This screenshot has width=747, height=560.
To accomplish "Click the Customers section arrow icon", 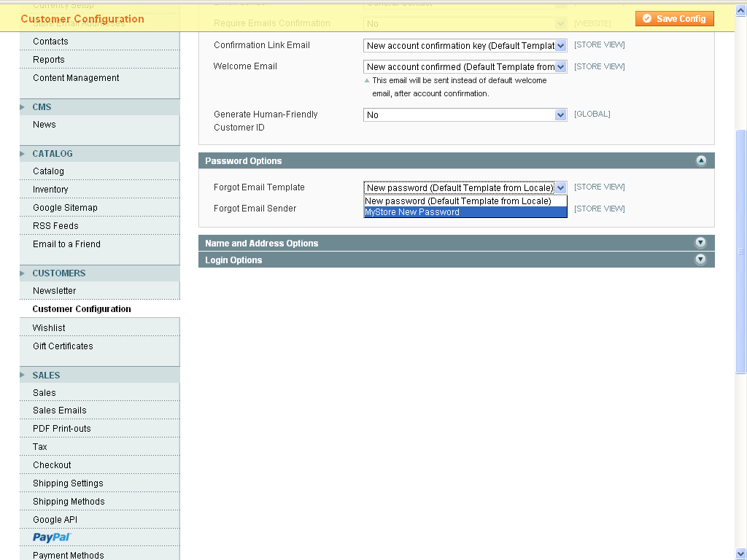I will click(x=23, y=273).
